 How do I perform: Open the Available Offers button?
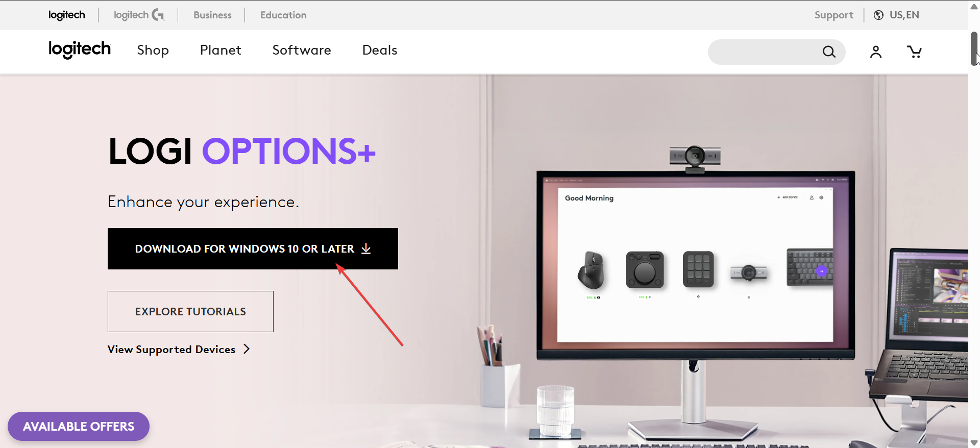[79, 426]
